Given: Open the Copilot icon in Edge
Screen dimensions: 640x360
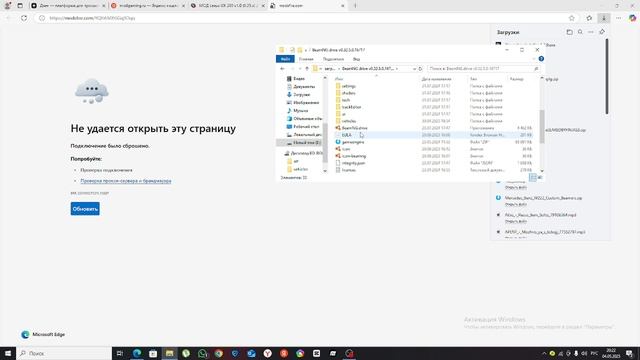Looking at the screenshot, I should 632,18.
